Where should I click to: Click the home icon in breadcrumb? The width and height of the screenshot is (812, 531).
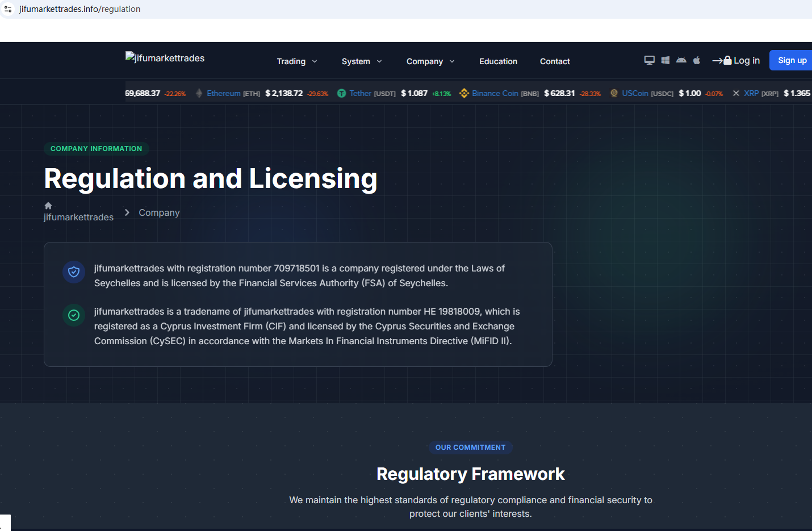click(48, 206)
